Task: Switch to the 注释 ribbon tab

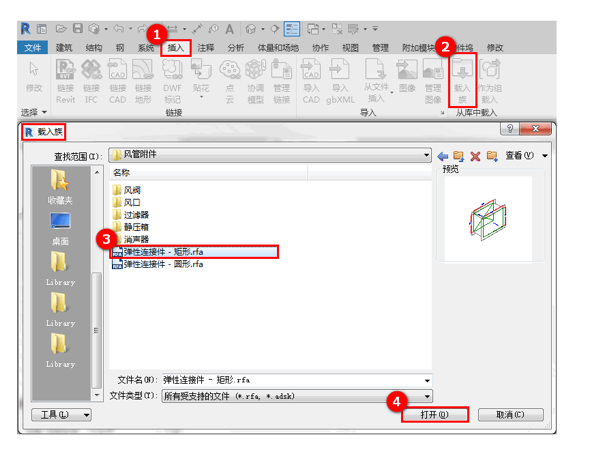Action: (x=206, y=48)
